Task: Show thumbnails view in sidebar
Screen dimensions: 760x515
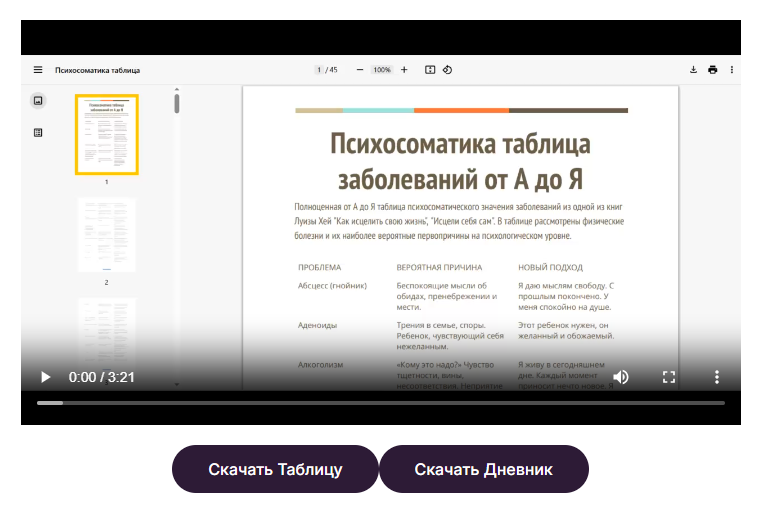Action: point(38,101)
